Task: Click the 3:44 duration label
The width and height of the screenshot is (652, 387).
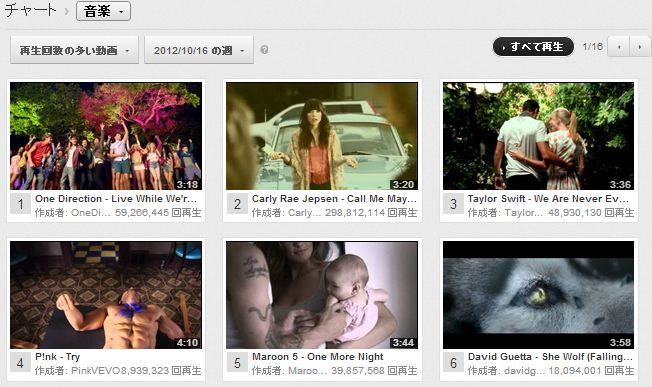Action: point(403,343)
